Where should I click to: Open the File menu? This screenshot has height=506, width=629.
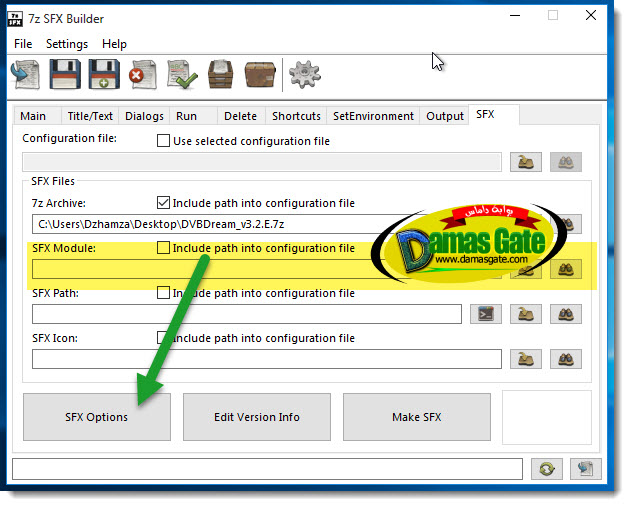click(x=23, y=44)
